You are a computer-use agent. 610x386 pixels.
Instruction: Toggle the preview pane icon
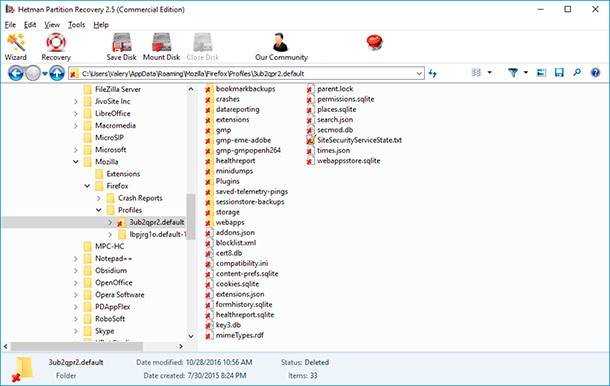click(541, 73)
